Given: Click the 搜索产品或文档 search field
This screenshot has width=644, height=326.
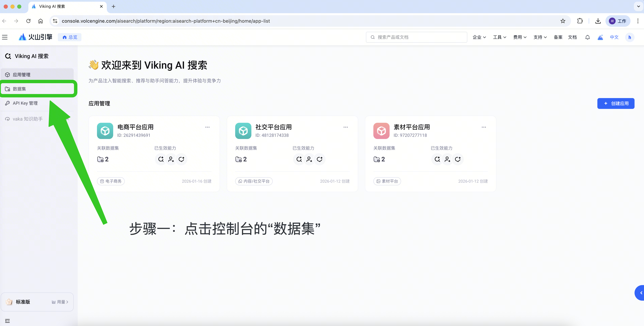Looking at the screenshot, I should pyautogui.click(x=416, y=37).
